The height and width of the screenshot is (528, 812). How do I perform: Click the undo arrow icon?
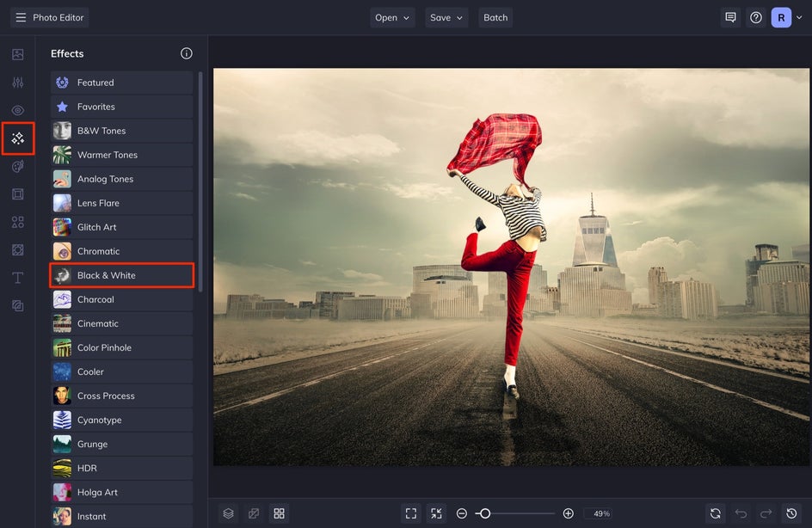pos(741,513)
